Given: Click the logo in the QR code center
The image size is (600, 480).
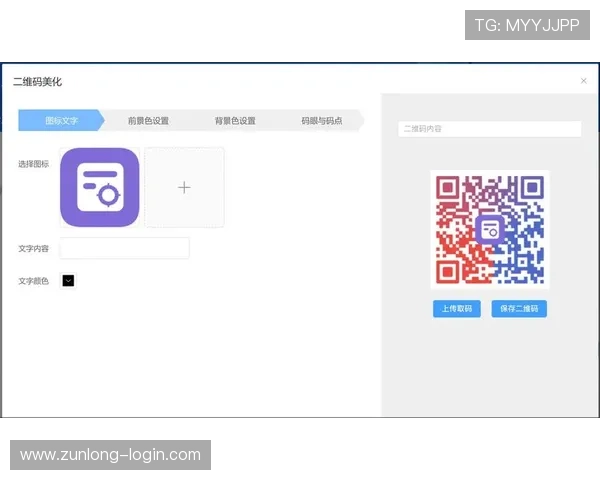Looking at the screenshot, I should pos(489,229).
